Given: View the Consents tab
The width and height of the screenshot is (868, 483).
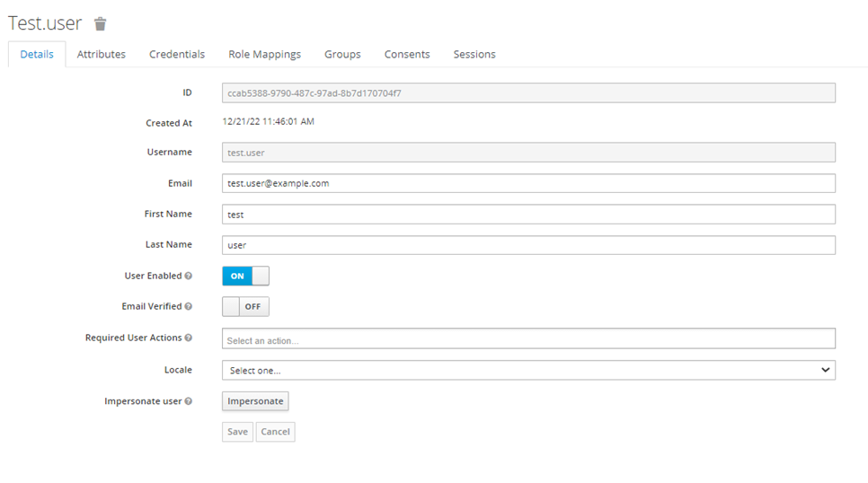Looking at the screenshot, I should click(407, 55).
